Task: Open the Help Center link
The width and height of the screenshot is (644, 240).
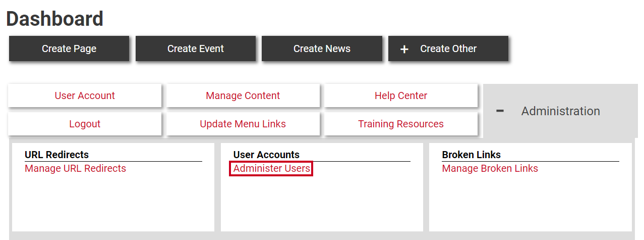Action: tap(401, 95)
